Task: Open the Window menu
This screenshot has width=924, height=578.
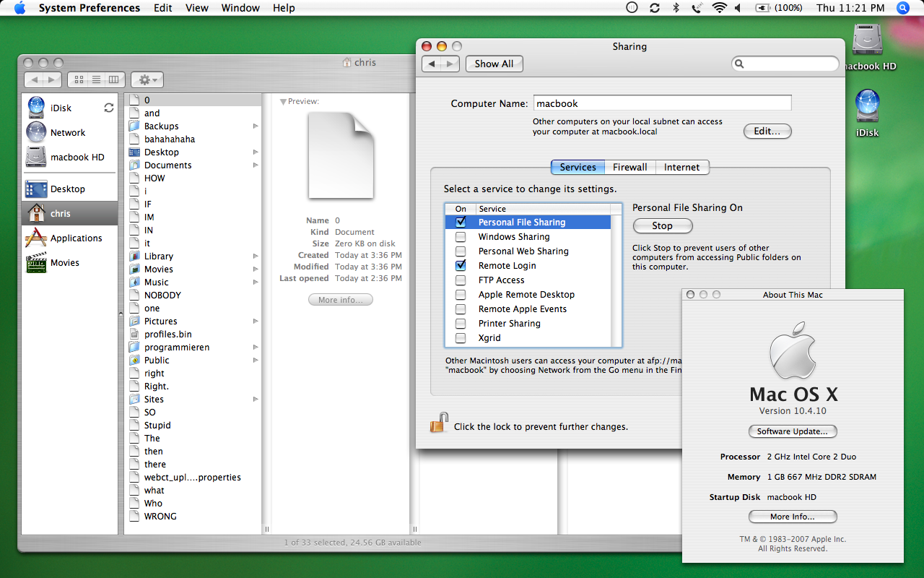Action: [x=240, y=8]
